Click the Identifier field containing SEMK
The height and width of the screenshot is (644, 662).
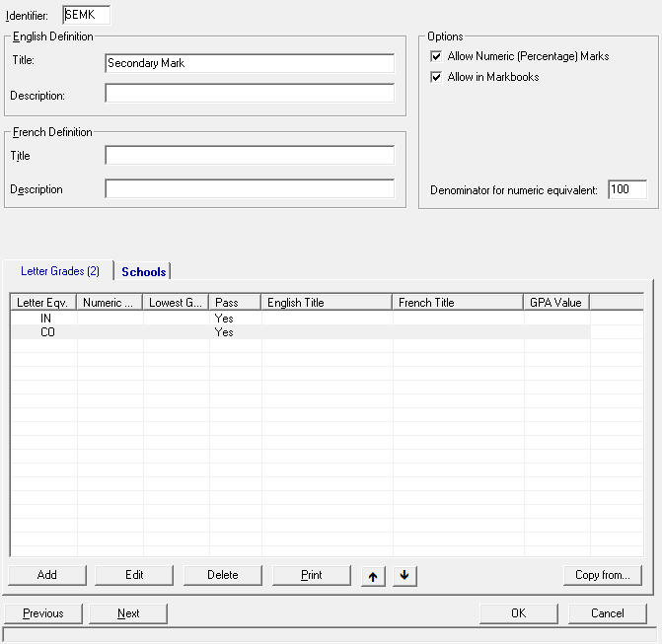86,15
